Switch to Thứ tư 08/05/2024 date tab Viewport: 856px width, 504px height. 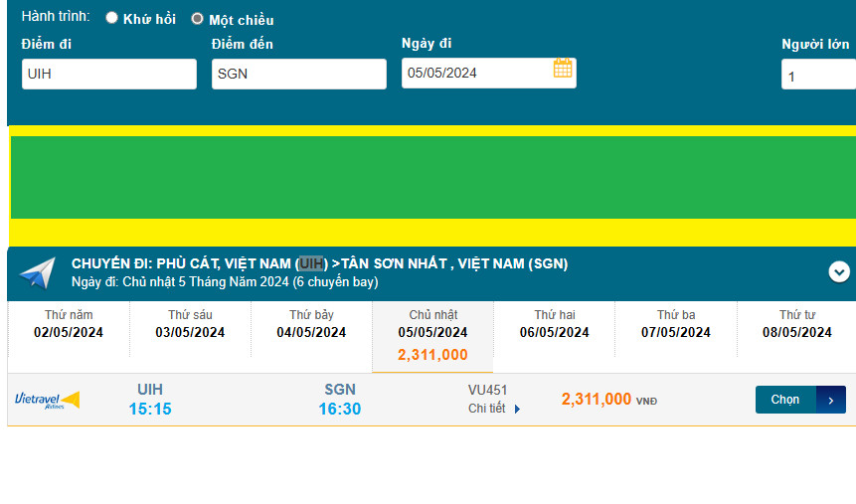pyautogui.click(x=796, y=325)
